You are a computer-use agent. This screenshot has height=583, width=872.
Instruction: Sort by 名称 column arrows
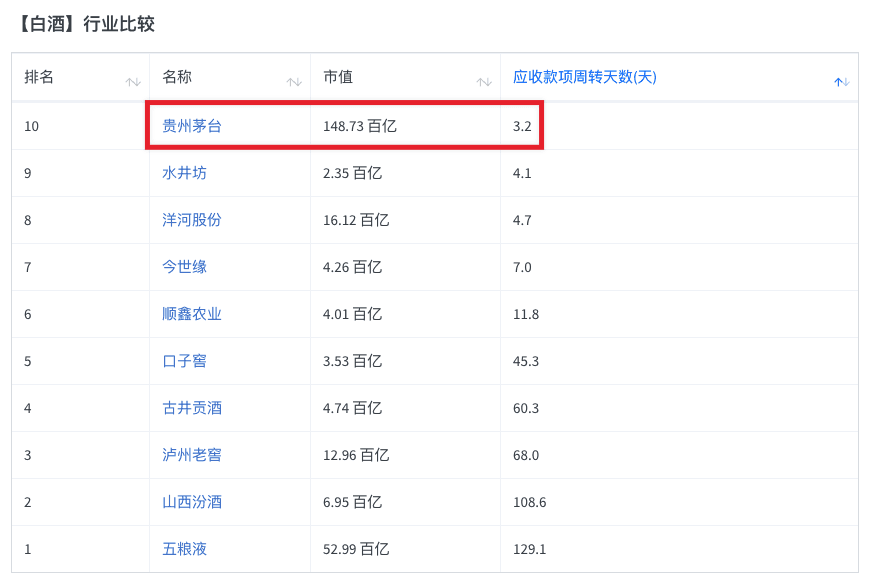pyautogui.click(x=294, y=82)
